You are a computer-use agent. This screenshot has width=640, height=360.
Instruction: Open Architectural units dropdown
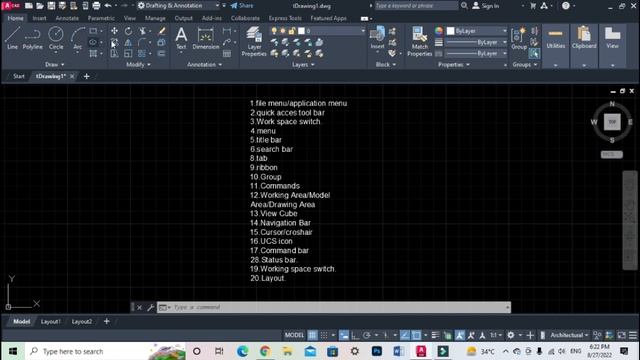pos(569,335)
